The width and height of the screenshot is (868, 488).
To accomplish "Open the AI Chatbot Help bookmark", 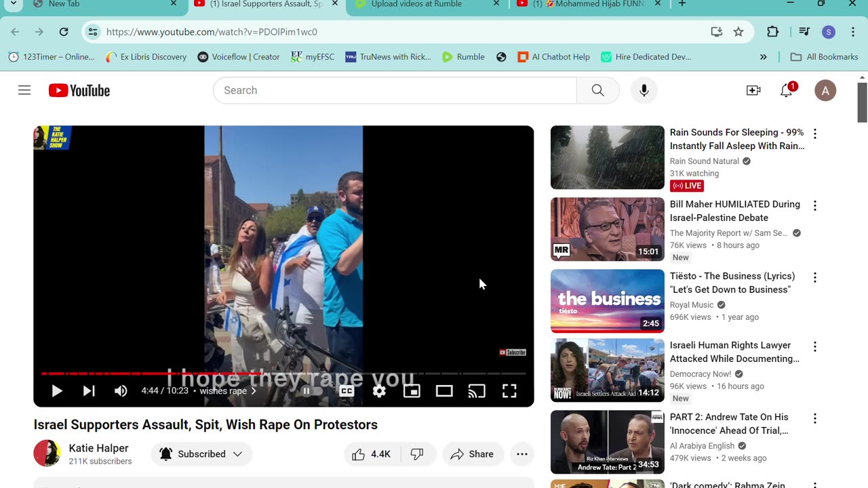I will coord(554,57).
